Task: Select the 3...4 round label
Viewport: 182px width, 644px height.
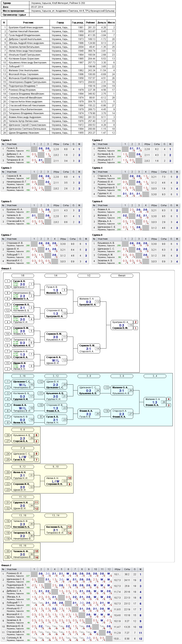Action: [155, 376]
